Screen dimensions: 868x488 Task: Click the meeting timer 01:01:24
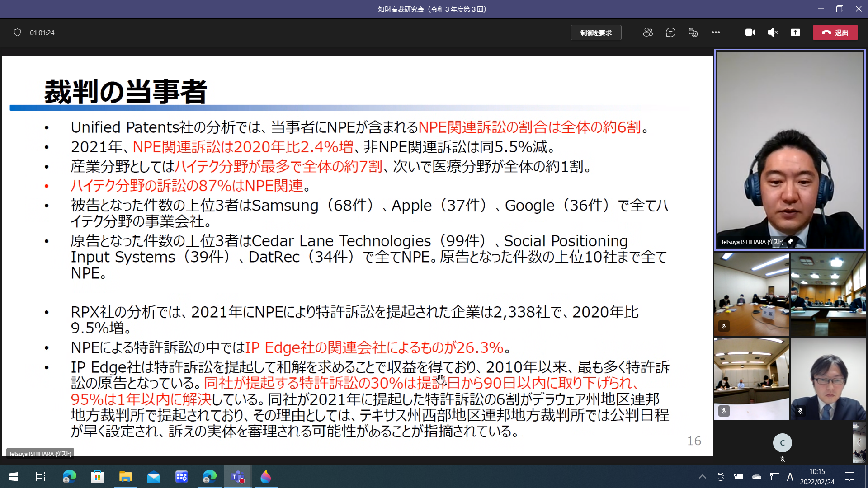tap(42, 33)
